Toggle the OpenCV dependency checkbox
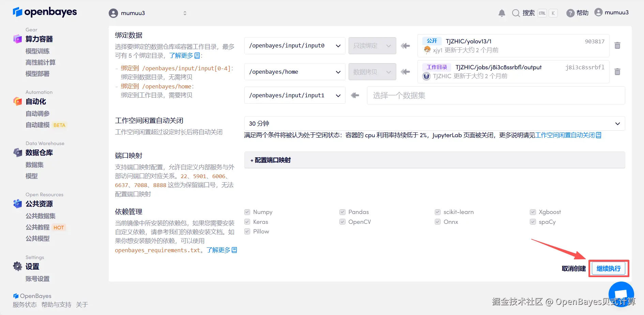The image size is (644, 315). [x=342, y=221]
